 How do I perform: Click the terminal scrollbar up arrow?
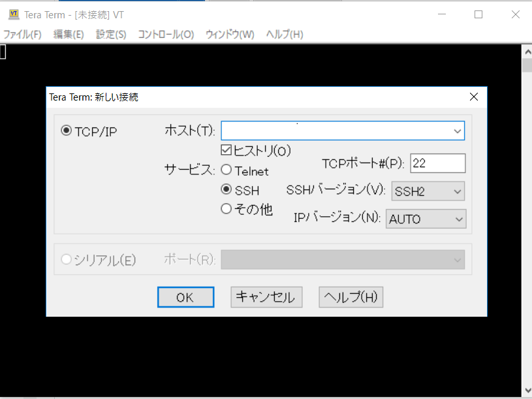527,52
